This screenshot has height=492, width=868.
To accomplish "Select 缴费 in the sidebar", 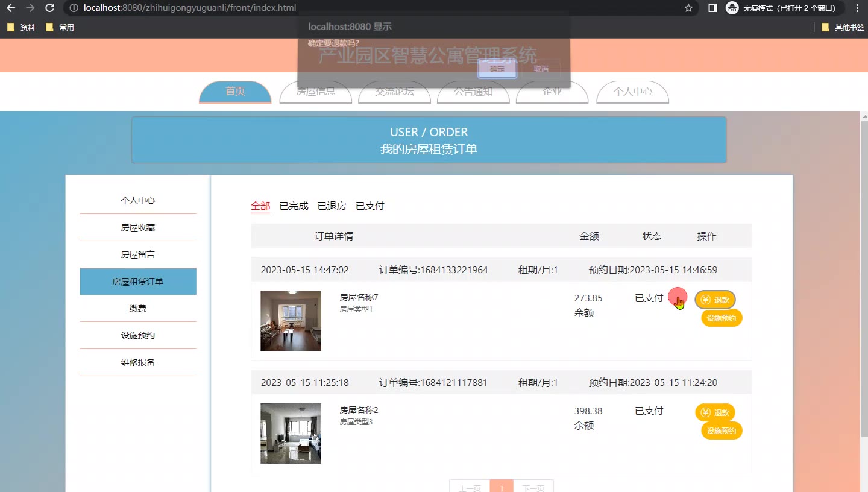I will [138, 308].
